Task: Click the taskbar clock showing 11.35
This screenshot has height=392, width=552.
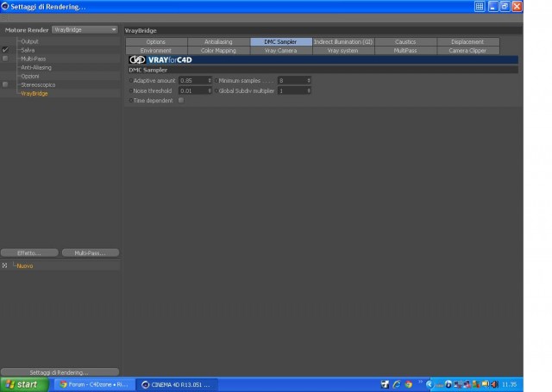Action: pyautogui.click(x=510, y=384)
